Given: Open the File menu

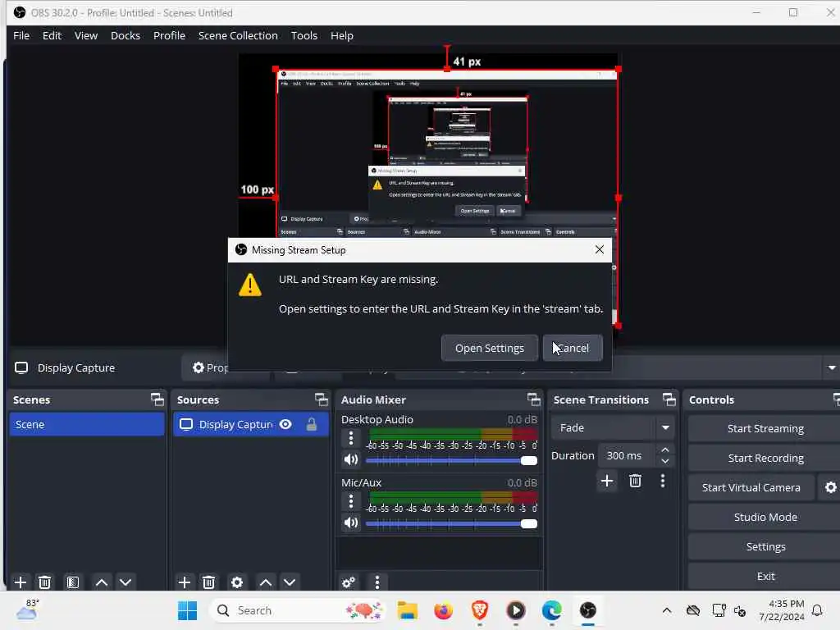Looking at the screenshot, I should click(x=21, y=35).
